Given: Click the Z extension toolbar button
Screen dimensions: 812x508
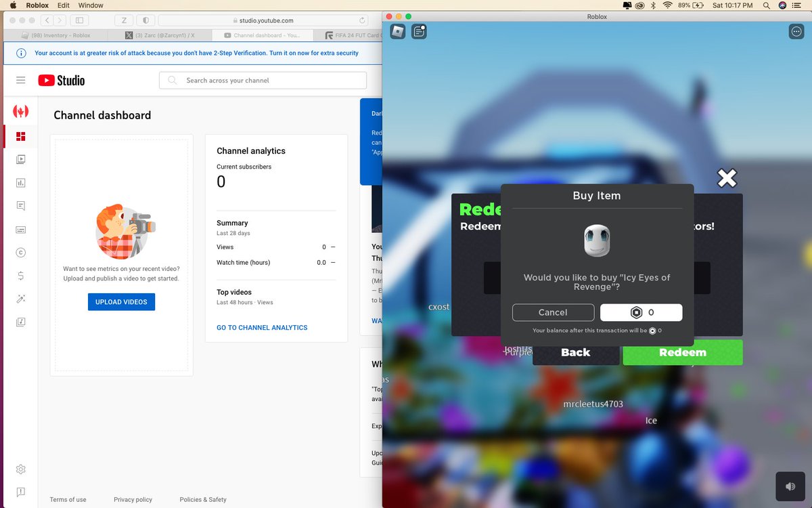Looking at the screenshot, I should 124,20.
